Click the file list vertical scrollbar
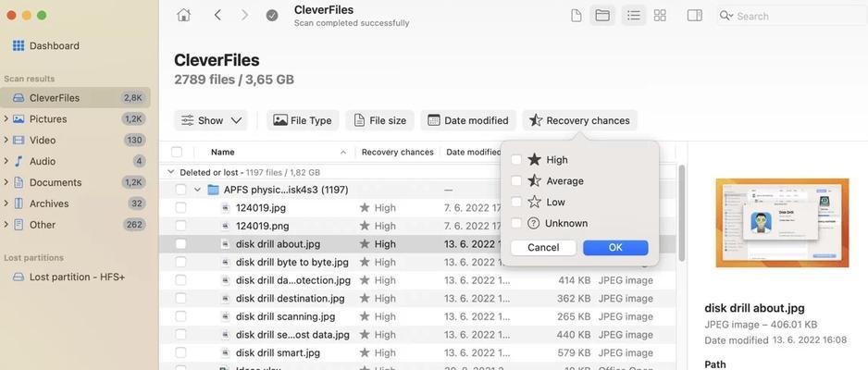The width and height of the screenshot is (868, 370). click(x=681, y=213)
